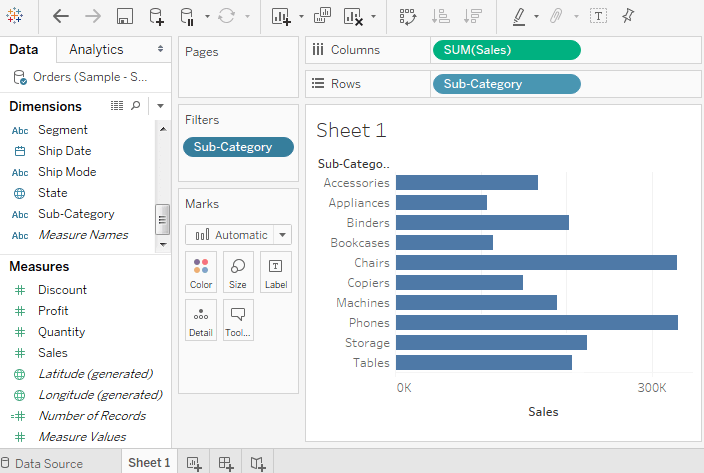Click the Dimensions scrollbar up arrow
The width and height of the screenshot is (704, 473).
pos(163,129)
